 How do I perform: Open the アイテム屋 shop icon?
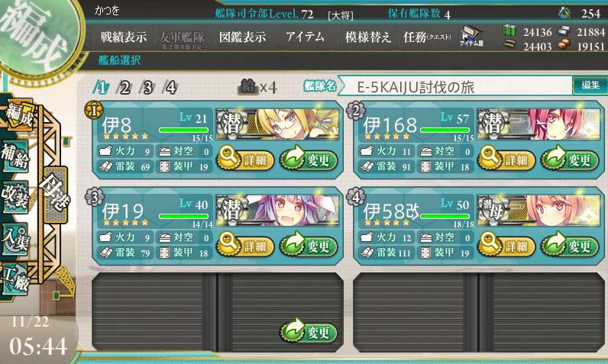(471, 37)
